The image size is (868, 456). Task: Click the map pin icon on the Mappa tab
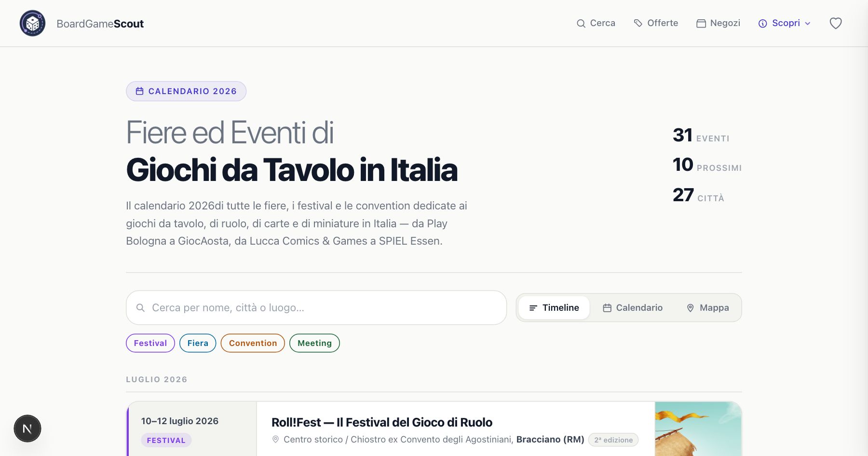click(691, 308)
